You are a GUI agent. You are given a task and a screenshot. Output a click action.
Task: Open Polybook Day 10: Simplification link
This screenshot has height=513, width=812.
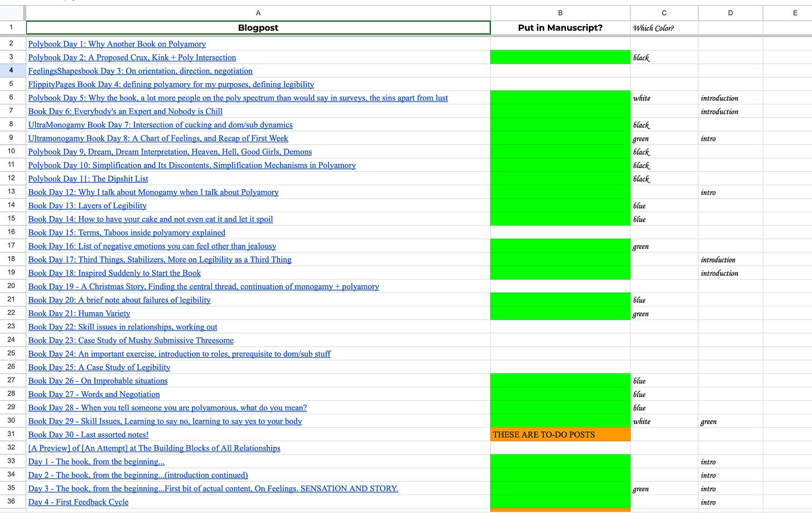(x=192, y=165)
